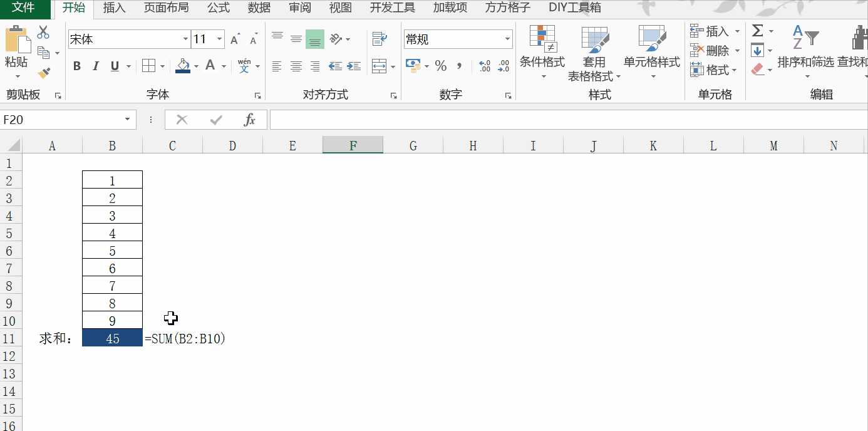This screenshot has width=868, height=431.
Task: Click the Copy icon in clipboard group
Action: tap(43, 53)
